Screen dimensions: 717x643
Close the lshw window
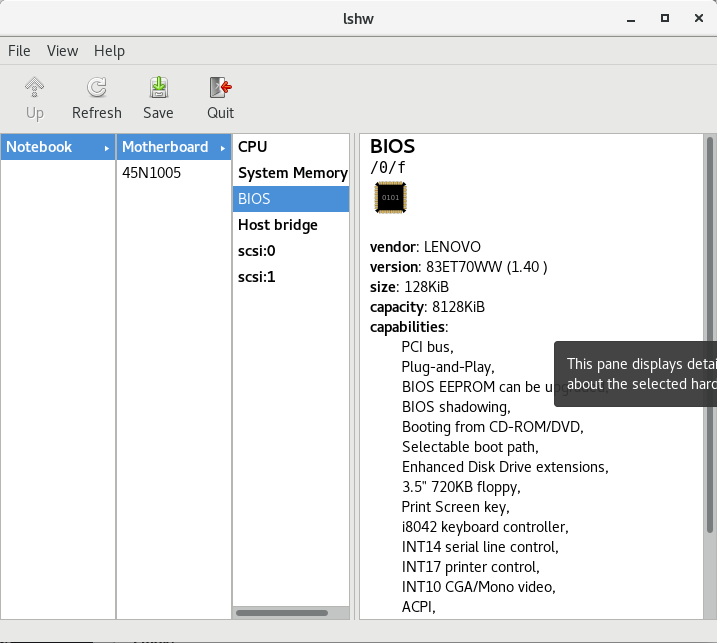click(699, 18)
